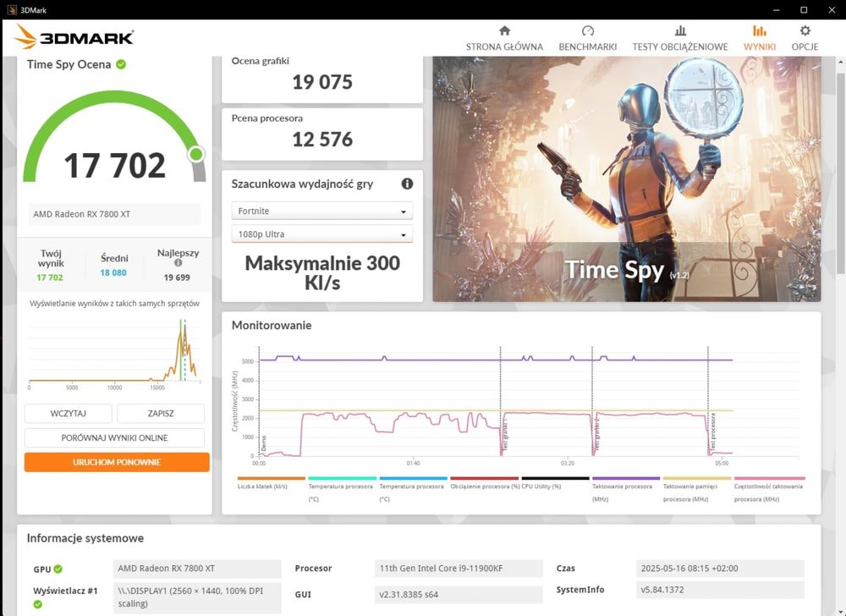Click the overall score 17 702
This screenshot has height=616, width=846.
114,165
